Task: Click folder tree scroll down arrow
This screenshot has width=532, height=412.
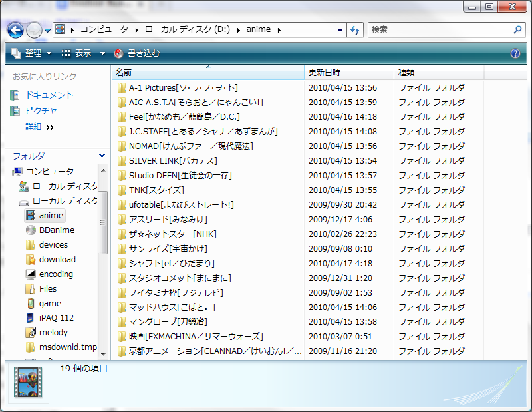Action: click(103, 355)
